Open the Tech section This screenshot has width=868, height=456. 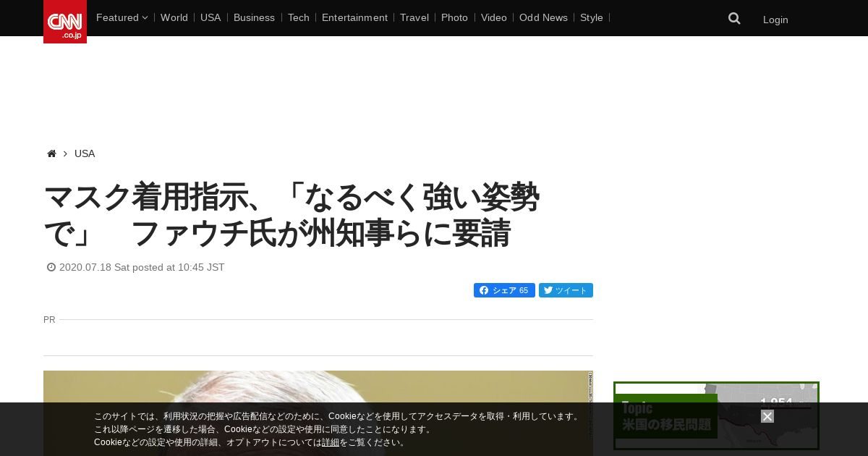[x=298, y=17]
